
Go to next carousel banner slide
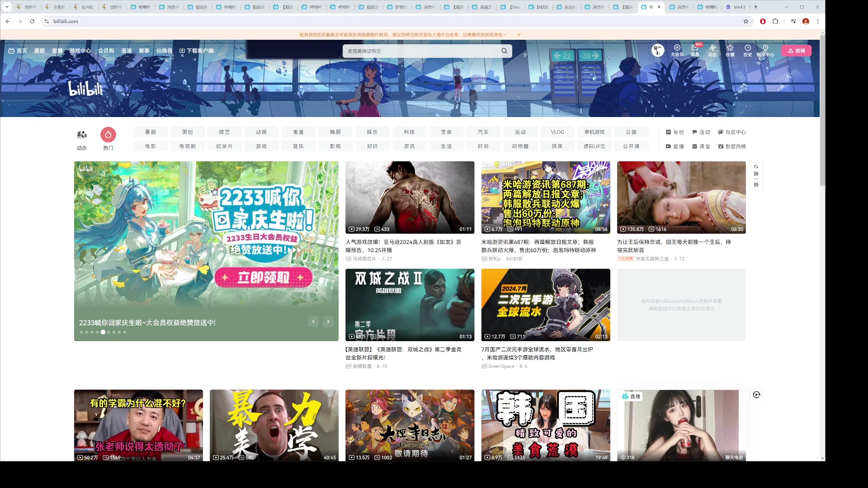(328, 321)
